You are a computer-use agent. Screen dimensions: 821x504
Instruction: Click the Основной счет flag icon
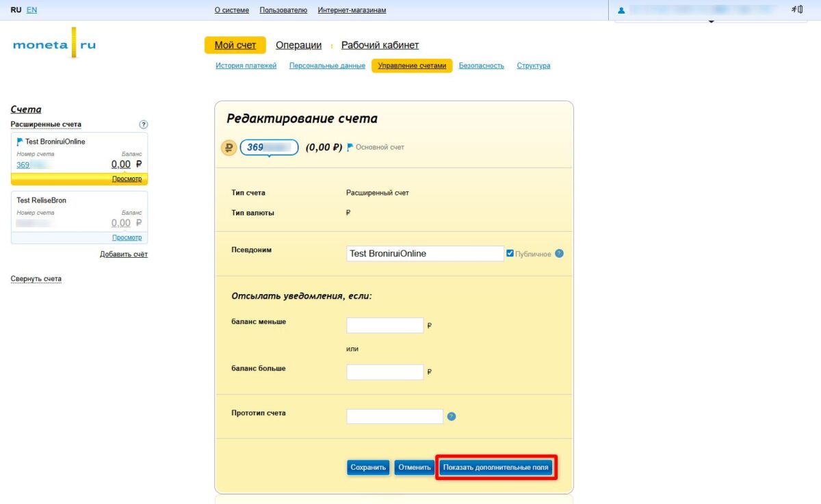click(350, 147)
